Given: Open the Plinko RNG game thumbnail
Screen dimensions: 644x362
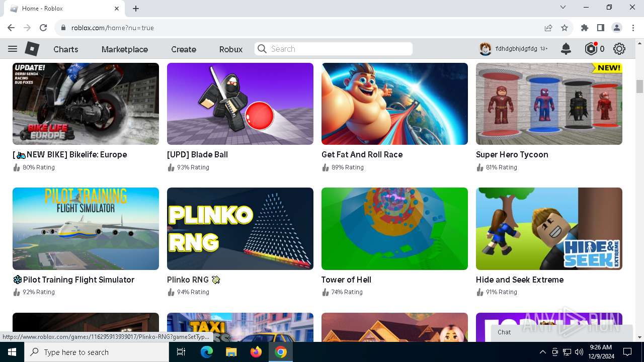Looking at the screenshot, I should tap(240, 229).
